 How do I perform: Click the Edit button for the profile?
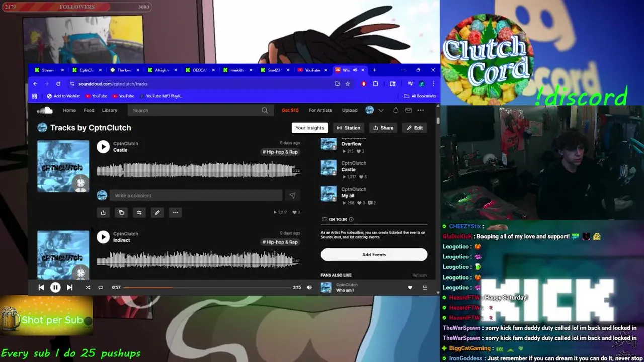415,128
